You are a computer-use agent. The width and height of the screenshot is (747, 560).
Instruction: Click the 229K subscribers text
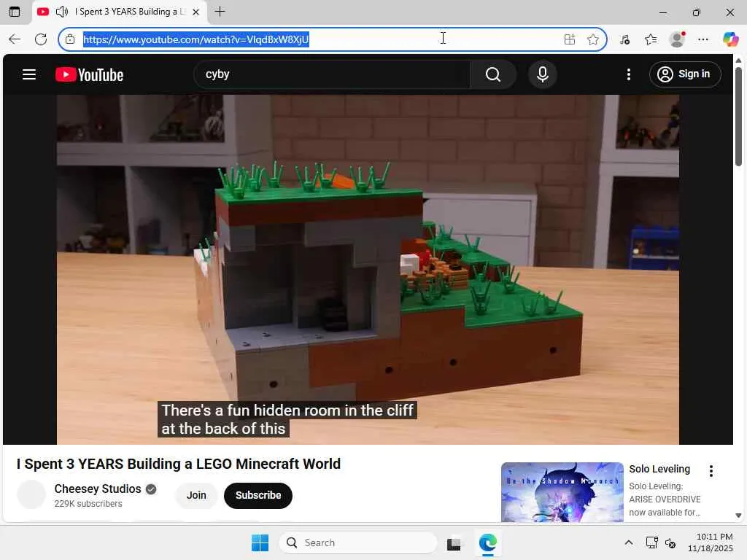[x=88, y=504]
